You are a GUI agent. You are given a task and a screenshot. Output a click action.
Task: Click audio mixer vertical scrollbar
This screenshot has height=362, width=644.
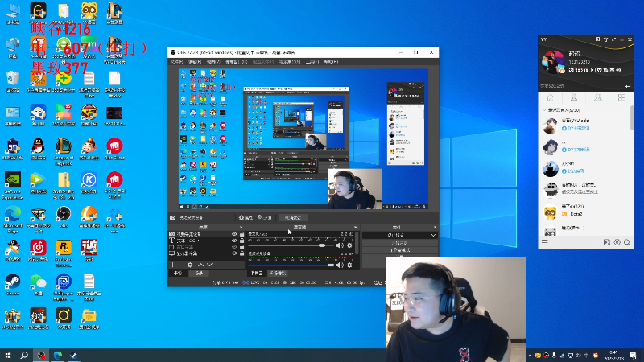(x=357, y=243)
